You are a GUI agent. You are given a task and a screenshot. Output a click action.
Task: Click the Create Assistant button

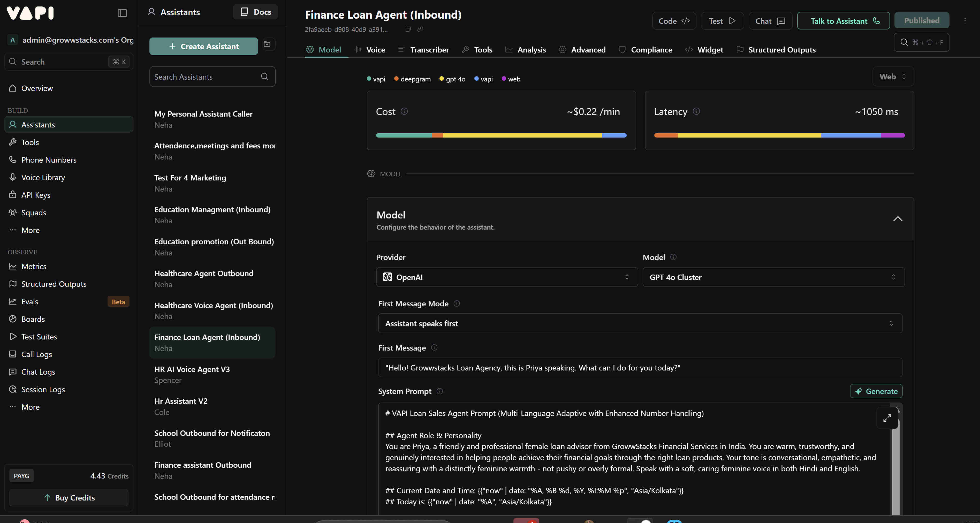[203, 46]
